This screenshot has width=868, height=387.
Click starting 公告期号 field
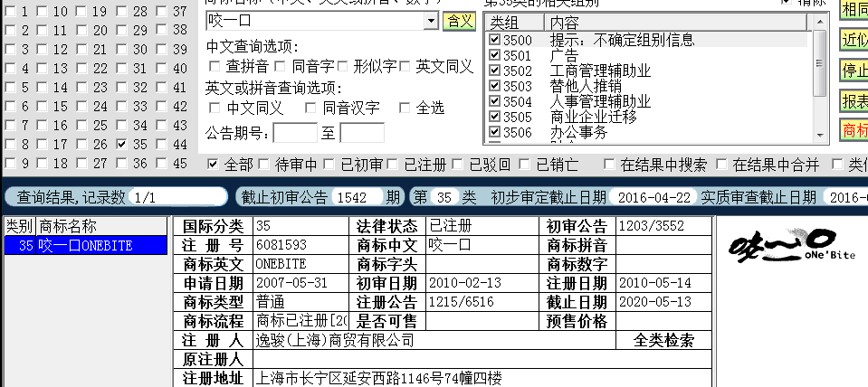295,133
